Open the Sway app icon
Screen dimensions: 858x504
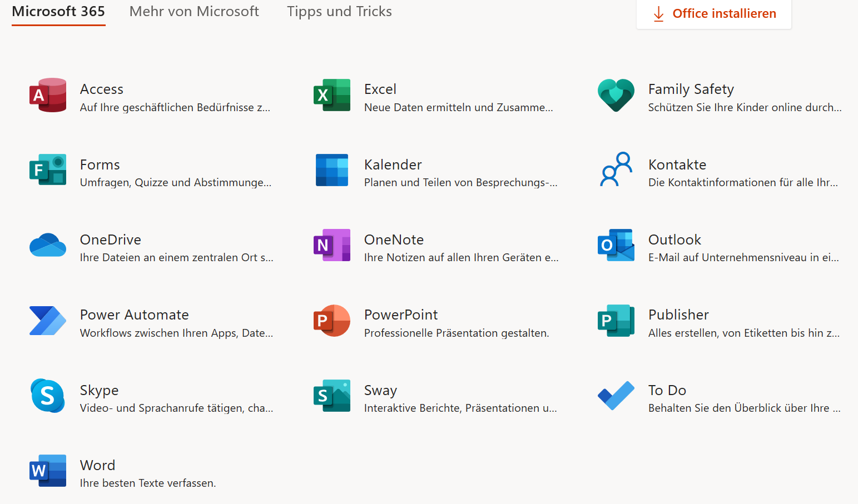click(332, 396)
